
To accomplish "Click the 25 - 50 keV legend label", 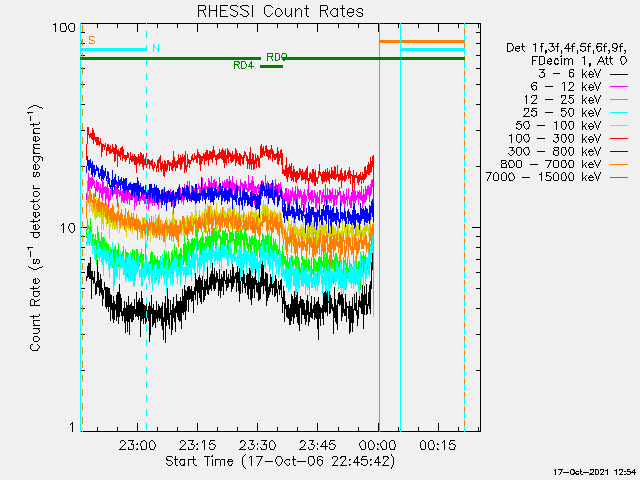I will [562, 113].
